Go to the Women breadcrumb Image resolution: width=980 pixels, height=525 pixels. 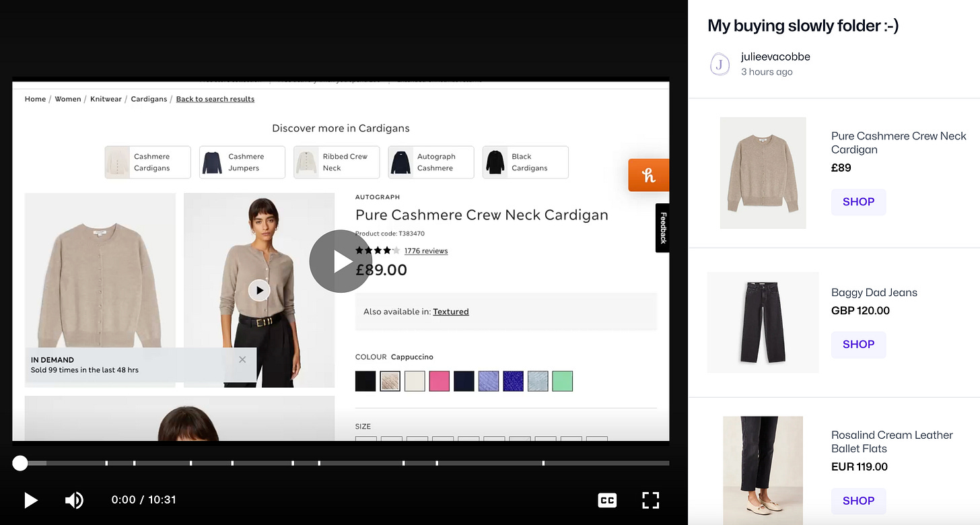pyautogui.click(x=68, y=99)
